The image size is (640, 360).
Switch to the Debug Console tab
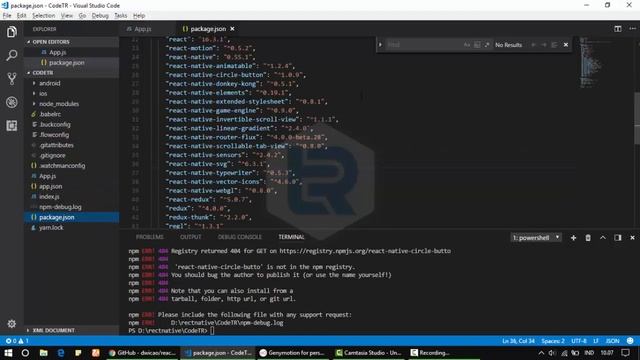click(x=240, y=237)
